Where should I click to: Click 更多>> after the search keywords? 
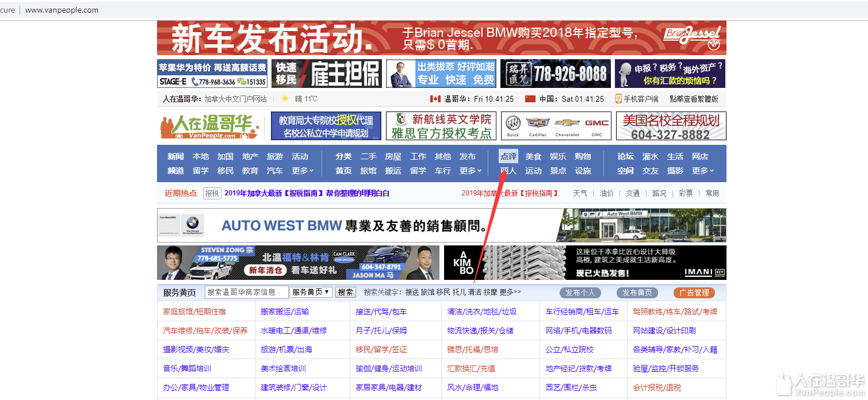(510, 292)
